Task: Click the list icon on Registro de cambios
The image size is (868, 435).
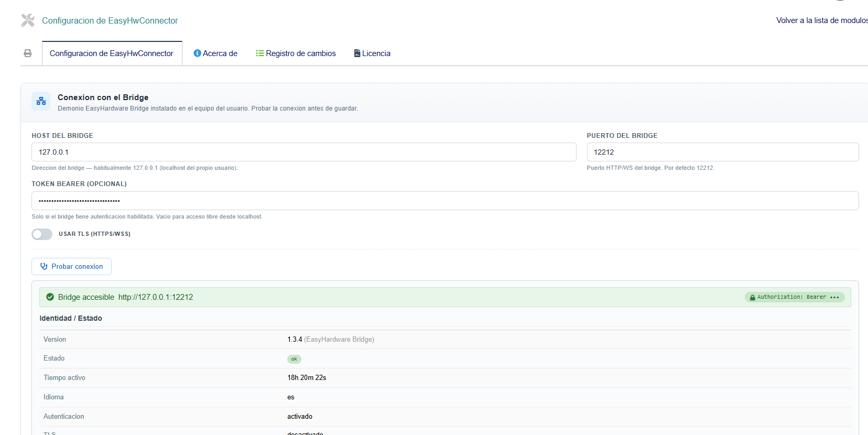Action: 259,53
